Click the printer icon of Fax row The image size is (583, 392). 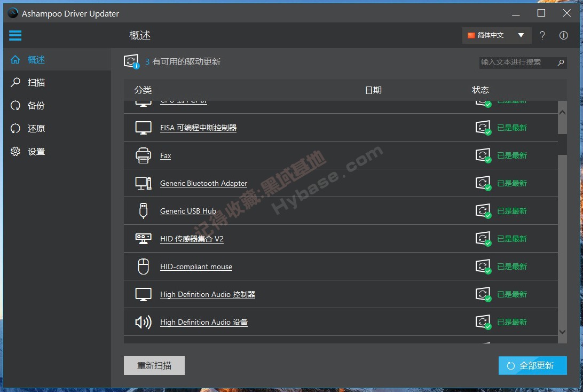(x=143, y=155)
